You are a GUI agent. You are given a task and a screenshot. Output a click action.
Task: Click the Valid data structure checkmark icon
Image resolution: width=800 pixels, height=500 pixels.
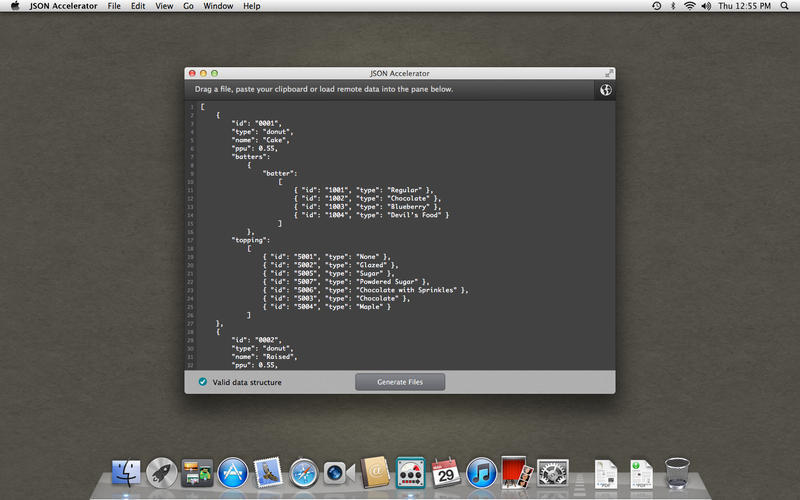coord(203,382)
